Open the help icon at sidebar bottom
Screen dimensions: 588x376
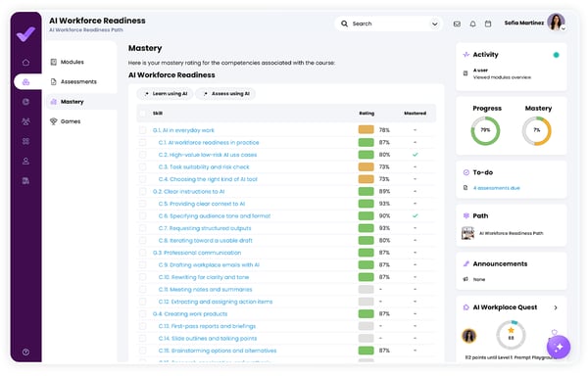click(25, 352)
